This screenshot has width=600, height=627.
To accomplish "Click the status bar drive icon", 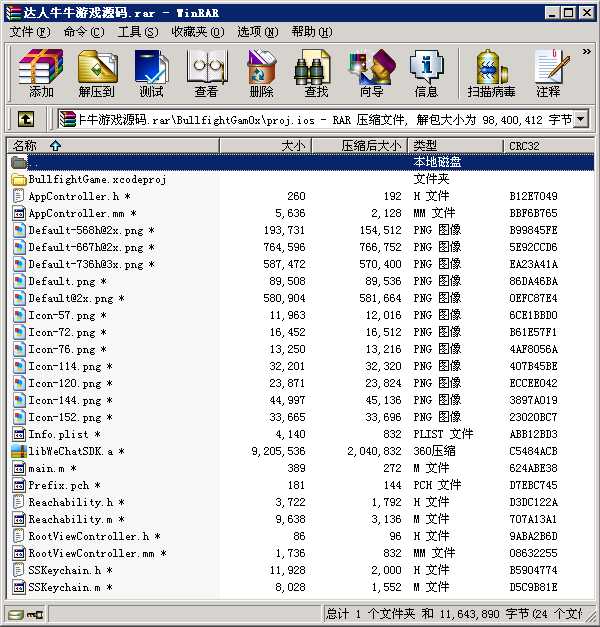I will point(17,614).
